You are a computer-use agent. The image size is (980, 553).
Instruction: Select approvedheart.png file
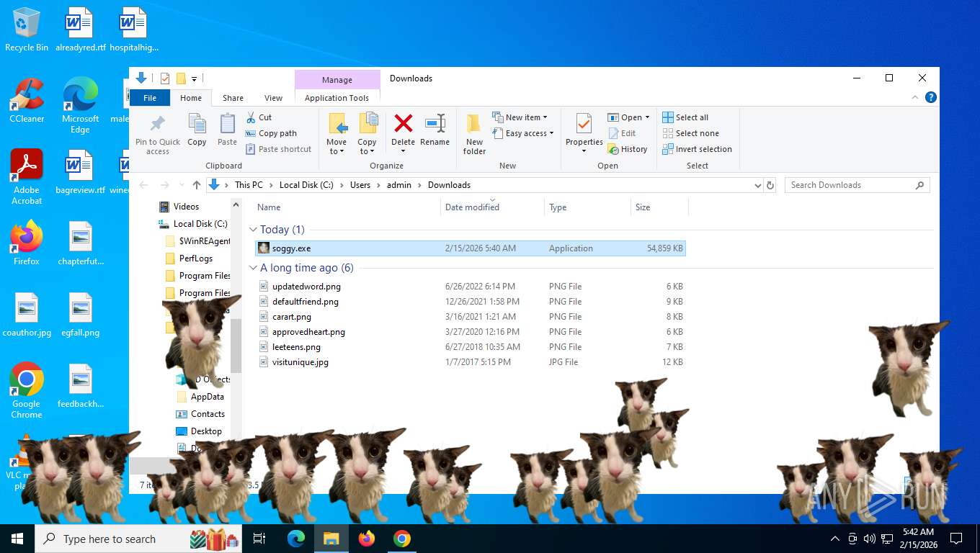[x=471, y=332]
